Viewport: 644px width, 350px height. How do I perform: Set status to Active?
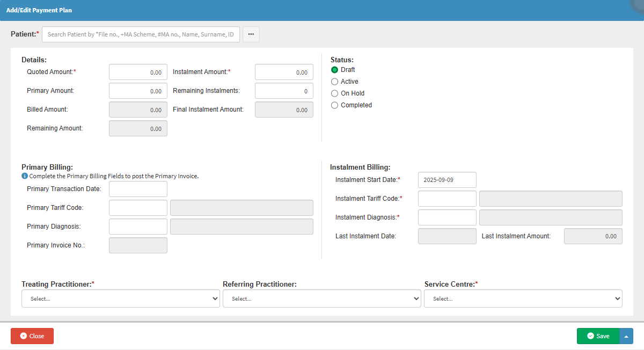335,82
